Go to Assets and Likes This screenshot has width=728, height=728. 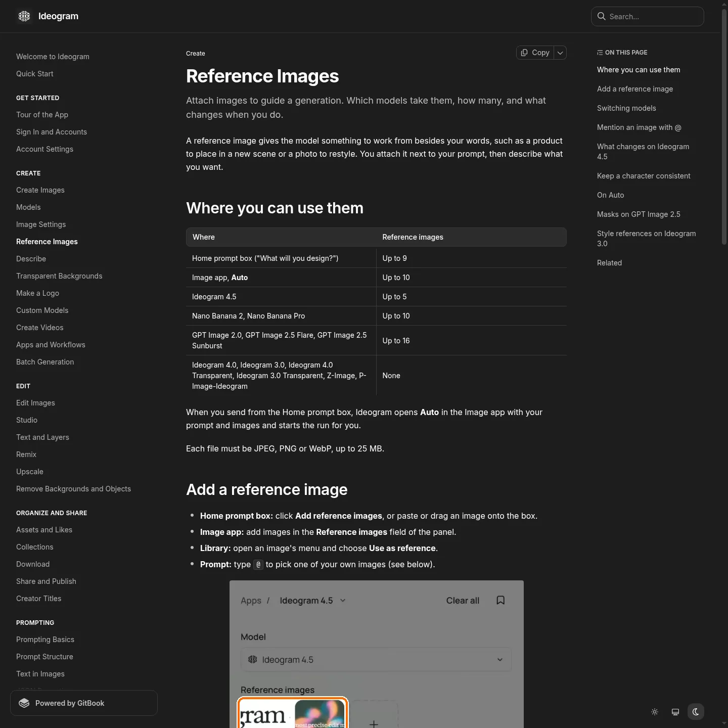(x=44, y=530)
